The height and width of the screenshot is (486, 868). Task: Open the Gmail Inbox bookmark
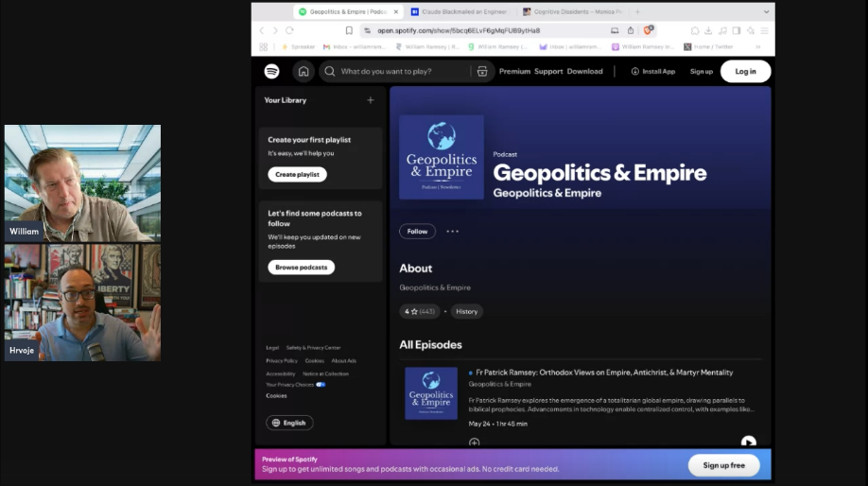355,47
